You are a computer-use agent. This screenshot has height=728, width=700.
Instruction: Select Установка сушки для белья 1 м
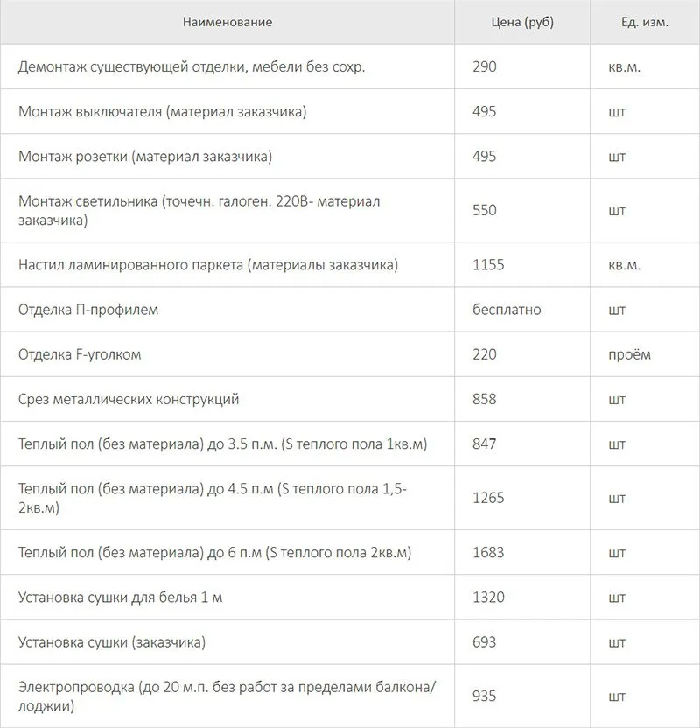pos(120,597)
